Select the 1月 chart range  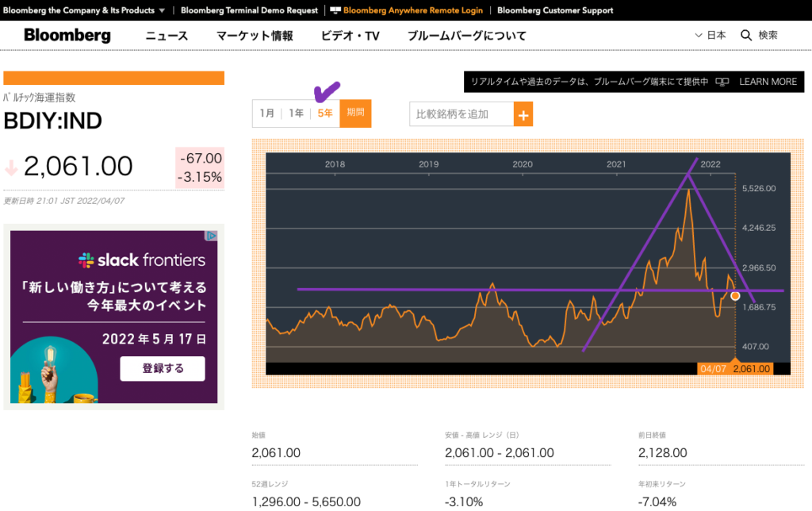click(266, 113)
